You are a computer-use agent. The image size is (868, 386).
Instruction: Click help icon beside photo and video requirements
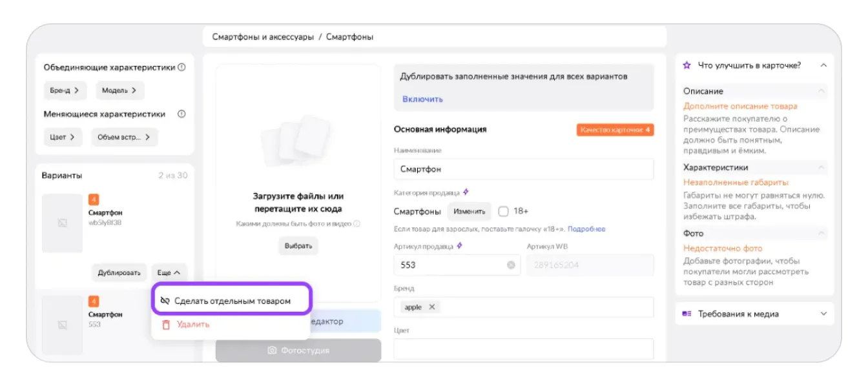click(x=356, y=224)
